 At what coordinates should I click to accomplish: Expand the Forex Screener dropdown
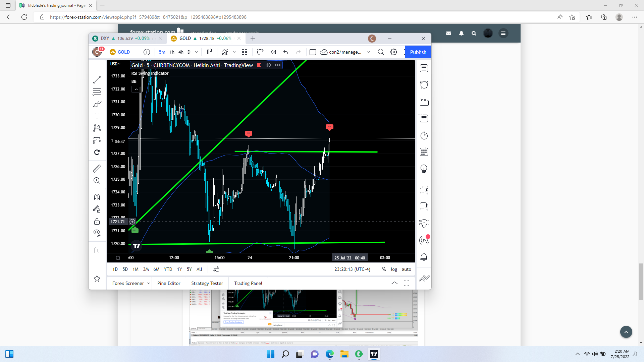click(x=149, y=283)
